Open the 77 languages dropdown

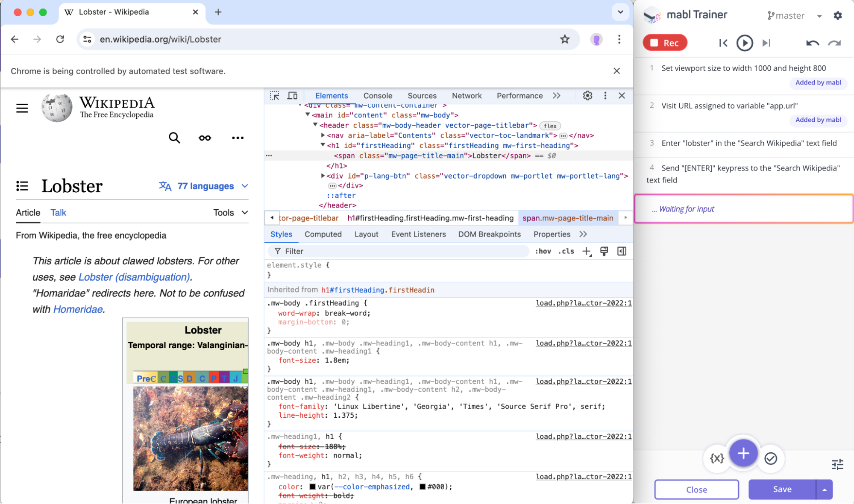[204, 186]
